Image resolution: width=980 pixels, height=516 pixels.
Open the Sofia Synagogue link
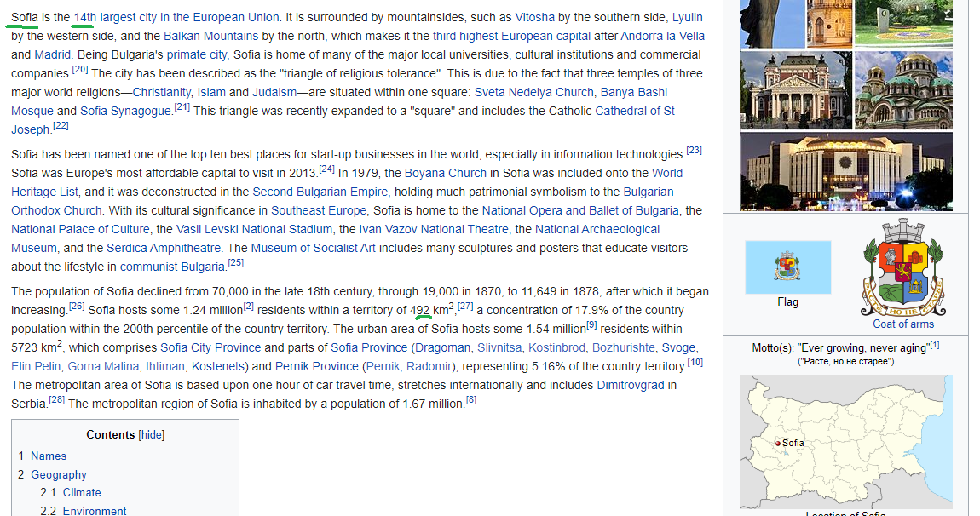point(125,111)
